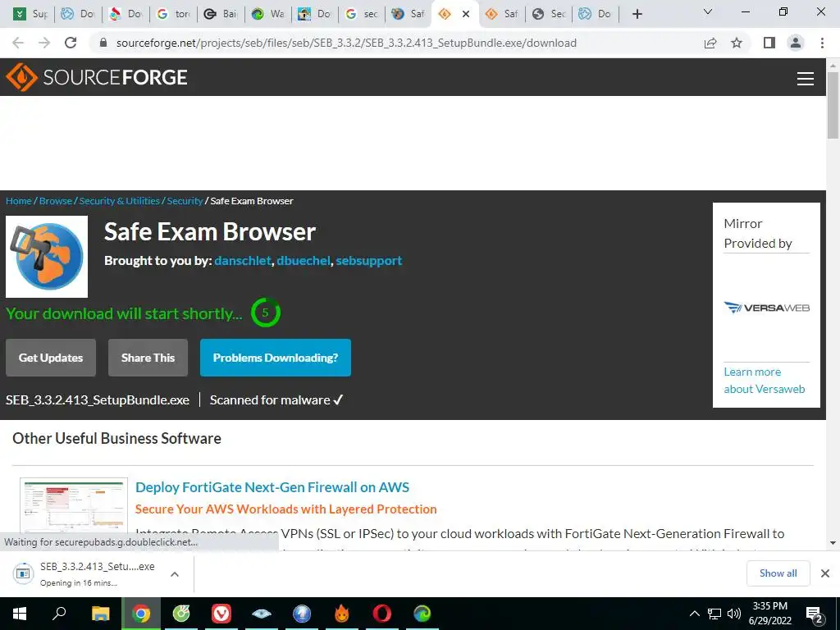Show hidden system tray icons
Screen dimensions: 840x630
[694, 614]
